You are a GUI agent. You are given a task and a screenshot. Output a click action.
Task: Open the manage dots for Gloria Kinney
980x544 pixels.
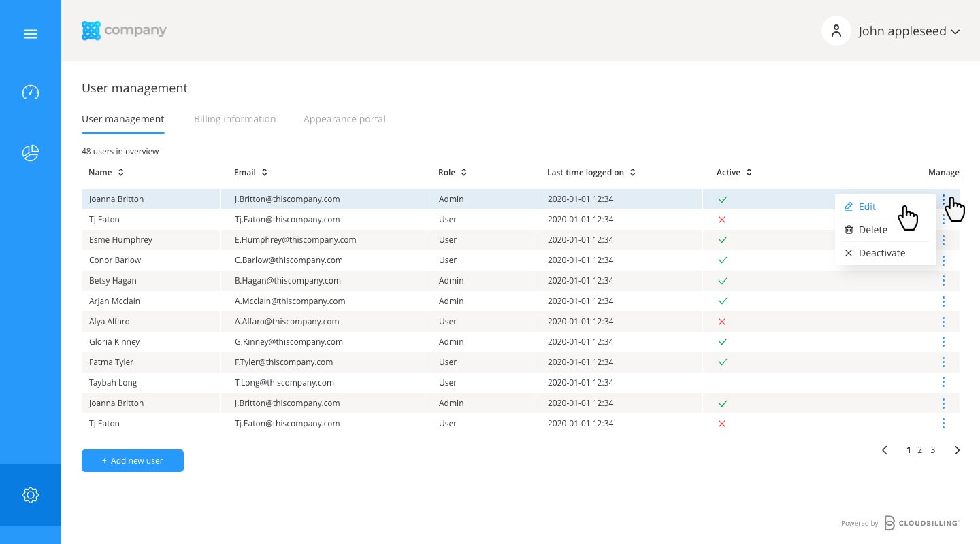coord(943,342)
